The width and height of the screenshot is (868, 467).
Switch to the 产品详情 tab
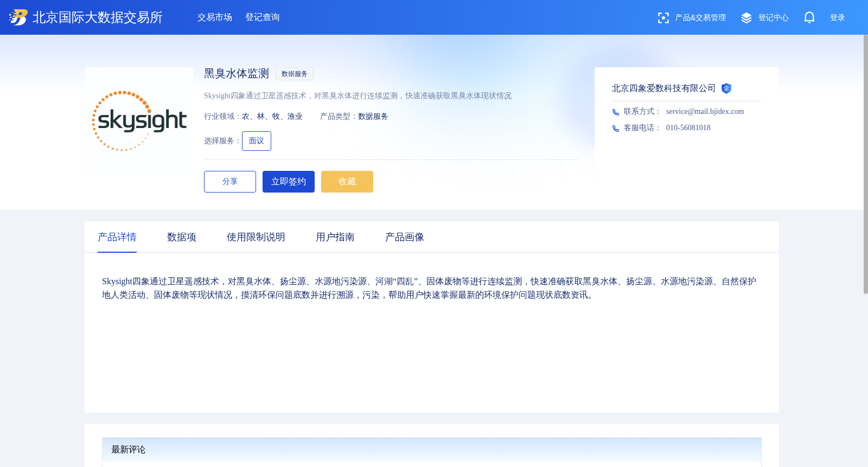117,237
